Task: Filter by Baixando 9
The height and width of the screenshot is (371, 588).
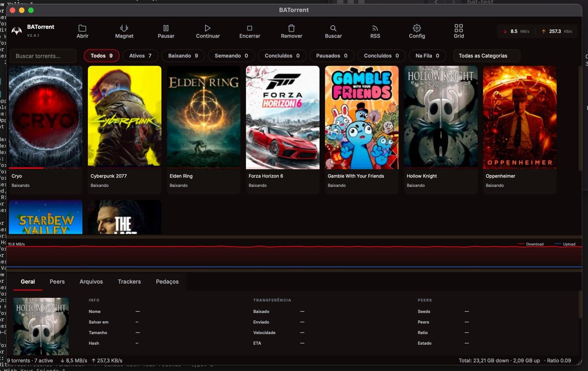Action: (183, 56)
